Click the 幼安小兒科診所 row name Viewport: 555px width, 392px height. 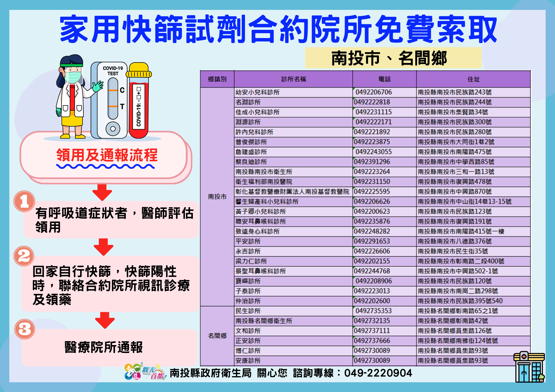coord(257,92)
